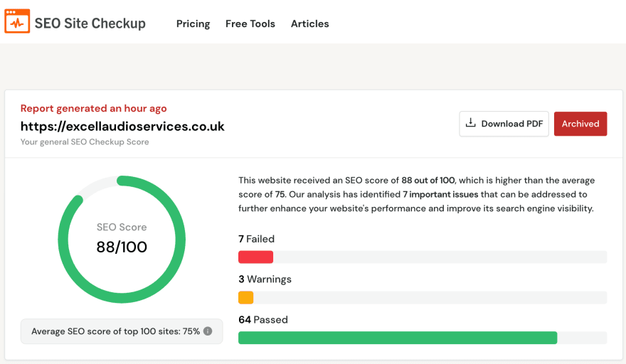The height and width of the screenshot is (364, 626).
Task: Click the https://excellaudioservices.co.uk URL heading
Action: tap(122, 127)
